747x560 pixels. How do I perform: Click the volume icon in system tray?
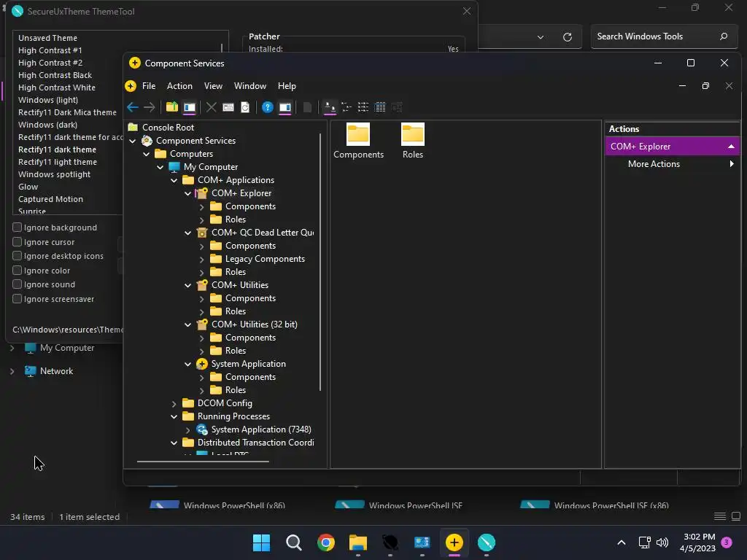coord(662,542)
